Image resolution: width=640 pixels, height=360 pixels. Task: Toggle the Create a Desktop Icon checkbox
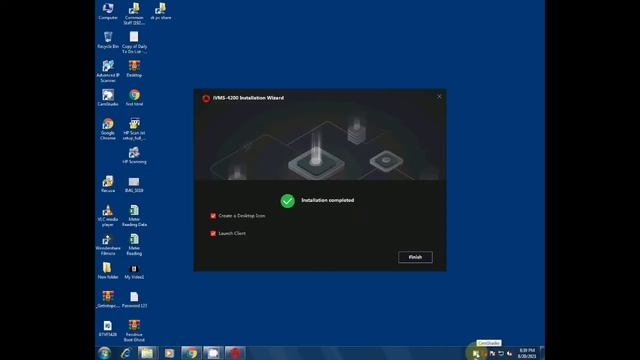coord(213,216)
